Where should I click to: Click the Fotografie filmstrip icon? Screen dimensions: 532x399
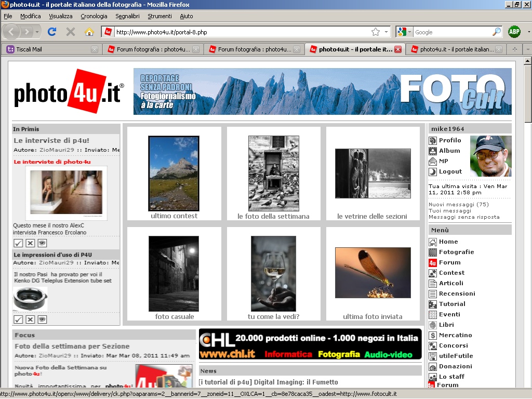[x=433, y=252]
